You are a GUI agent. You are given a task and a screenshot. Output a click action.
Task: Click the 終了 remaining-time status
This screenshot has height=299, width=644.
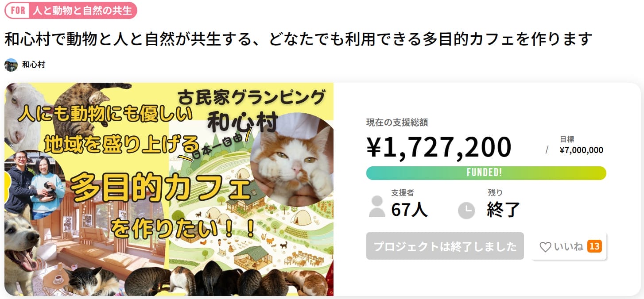pyautogui.click(x=503, y=210)
